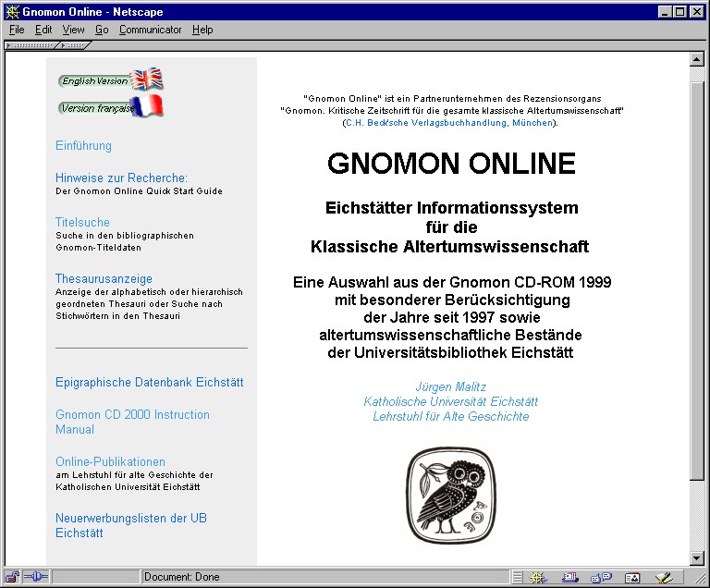Image resolution: width=710 pixels, height=588 pixels.
Task: Open Epigraphische Datenbank Eichstätt link
Action: click(150, 382)
